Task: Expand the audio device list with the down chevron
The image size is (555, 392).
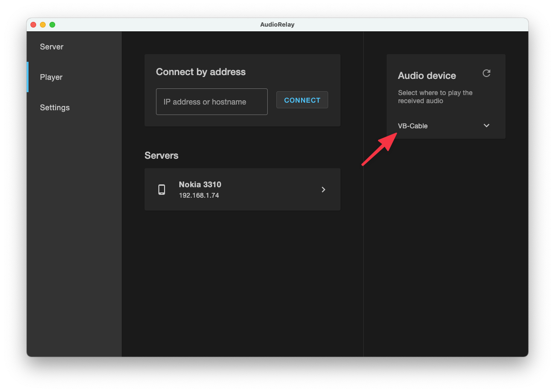Action: (486, 126)
